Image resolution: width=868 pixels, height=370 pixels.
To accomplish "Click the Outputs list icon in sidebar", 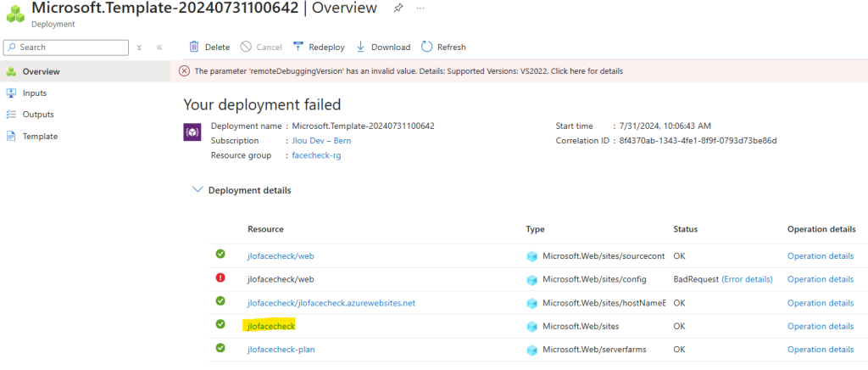I will (11, 115).
